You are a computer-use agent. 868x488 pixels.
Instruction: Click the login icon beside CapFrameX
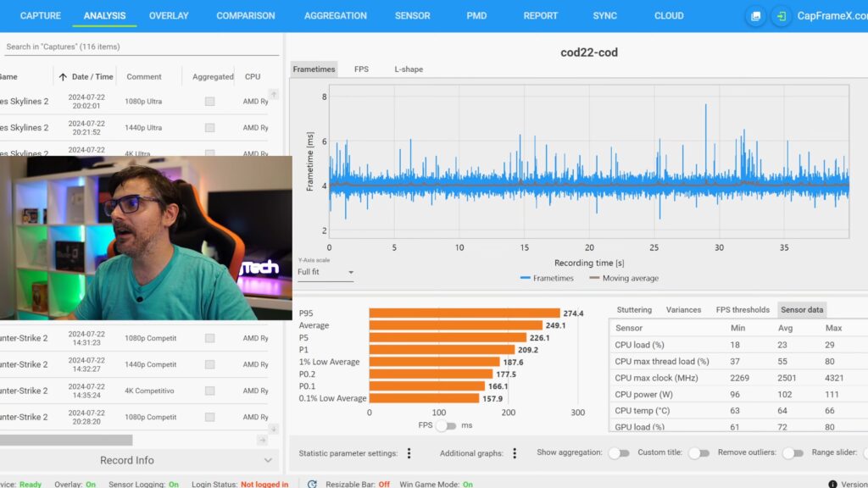[x=781, y=16]
